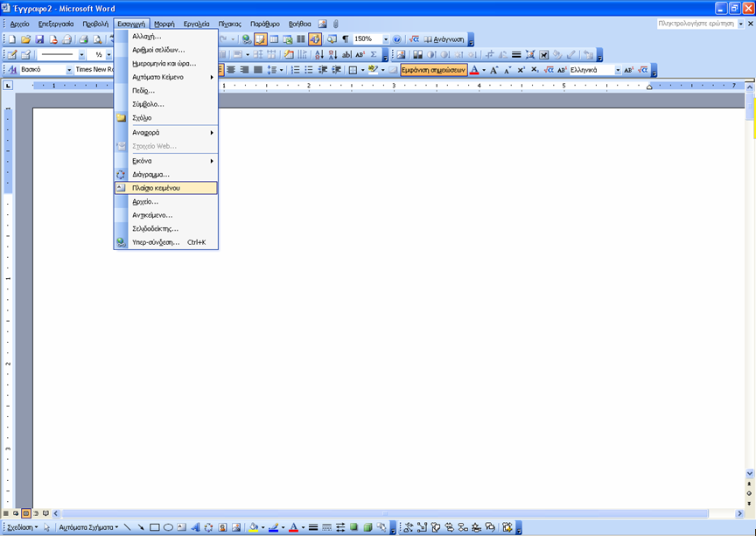Image resolution: width=756 pixels, height=536 pixels.
Task: Choose Σελιδοδείκτης menu entry
Action: point(166,229)
